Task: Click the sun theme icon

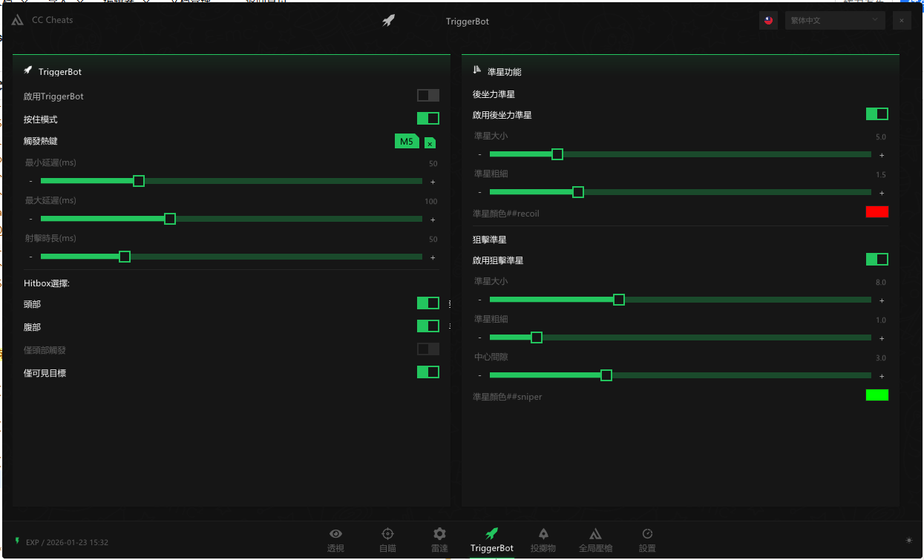Action: pos(909,541)
